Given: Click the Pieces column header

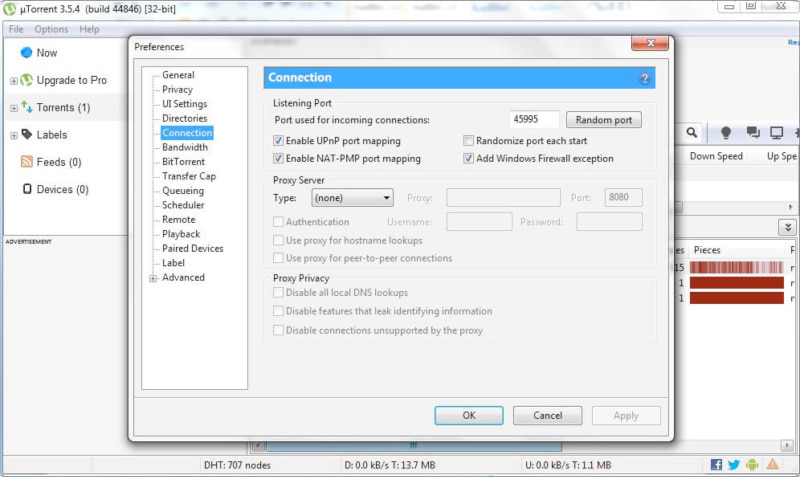Looking at the screenshot, I should click(x=707, y=250).
